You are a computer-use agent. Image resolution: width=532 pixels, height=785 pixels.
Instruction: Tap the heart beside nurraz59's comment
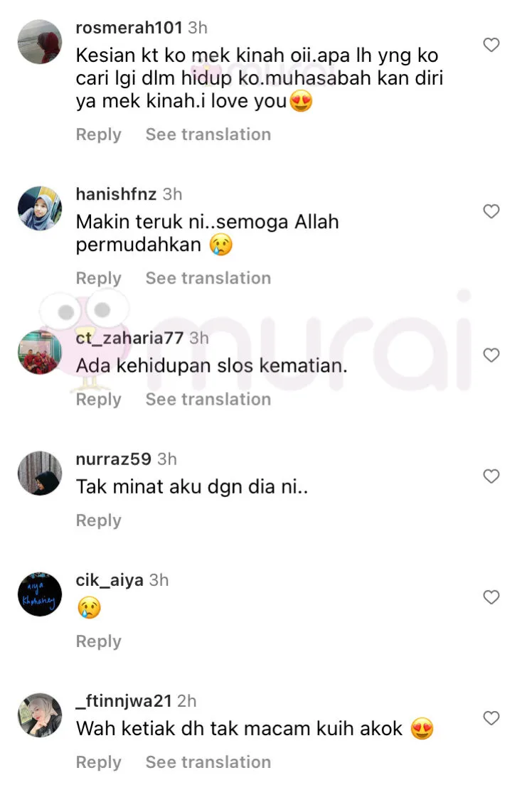click(491, 476)
